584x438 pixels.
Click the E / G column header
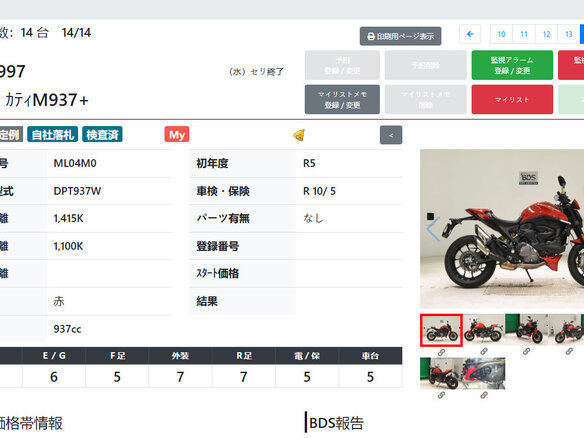pyautogui.click(x=54, y=356)
